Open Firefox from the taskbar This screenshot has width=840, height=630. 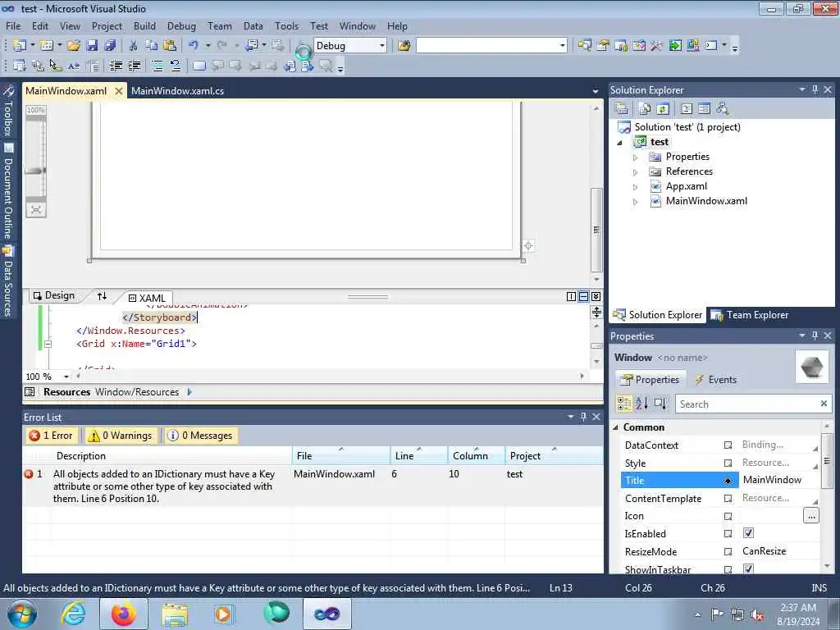(x=124, y=614)
